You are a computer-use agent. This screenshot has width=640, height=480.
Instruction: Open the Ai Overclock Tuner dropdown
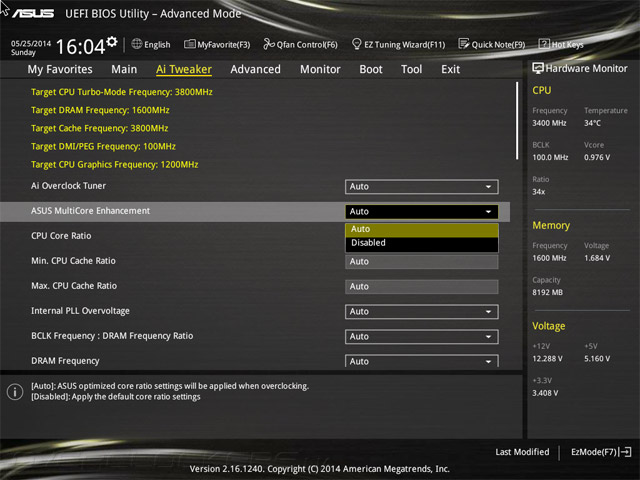pos(422,187)
